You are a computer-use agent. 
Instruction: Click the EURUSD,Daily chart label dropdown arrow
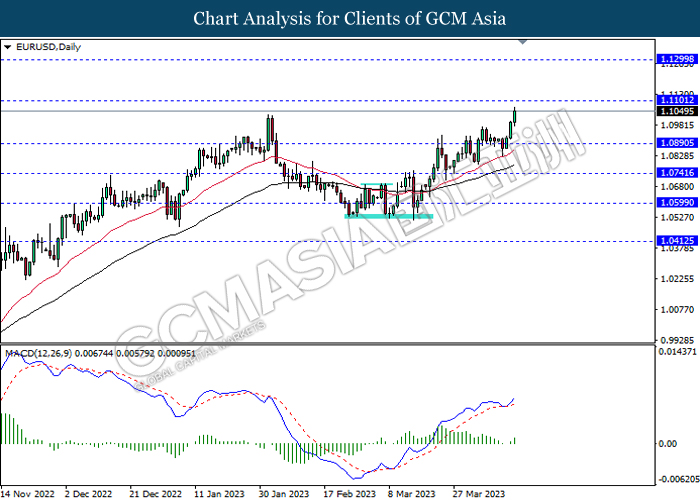point(7,47)
